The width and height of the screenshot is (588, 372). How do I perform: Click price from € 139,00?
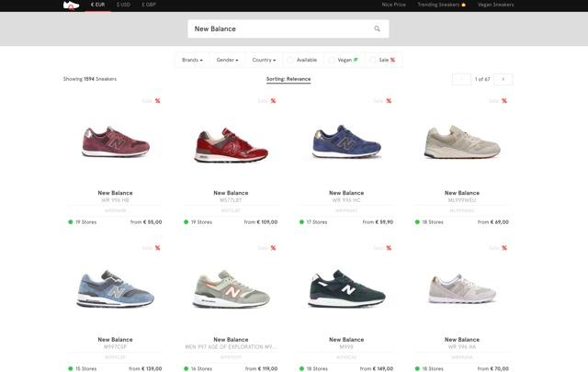pos(145,368)
